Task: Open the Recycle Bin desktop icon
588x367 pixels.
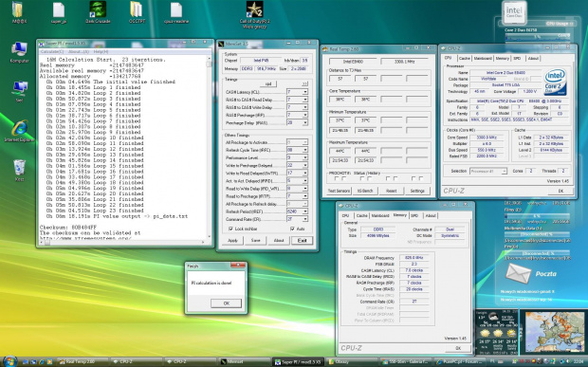Action: 19,170
